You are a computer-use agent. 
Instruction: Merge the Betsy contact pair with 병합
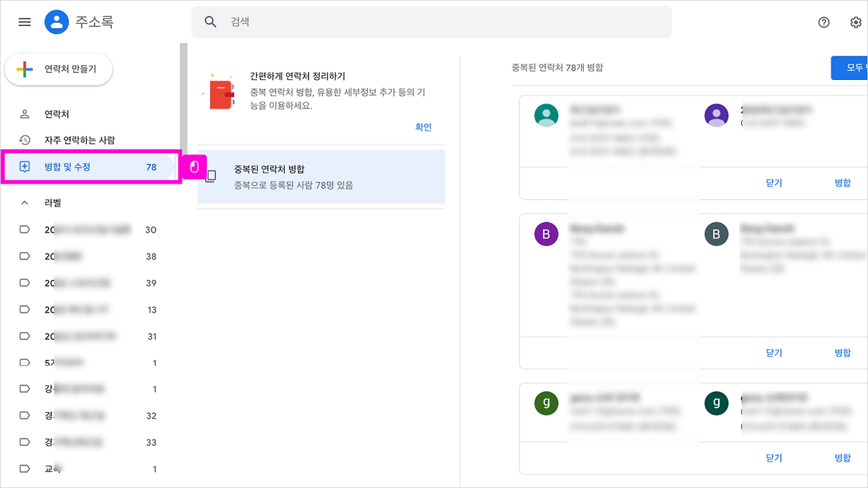point(843,352)
